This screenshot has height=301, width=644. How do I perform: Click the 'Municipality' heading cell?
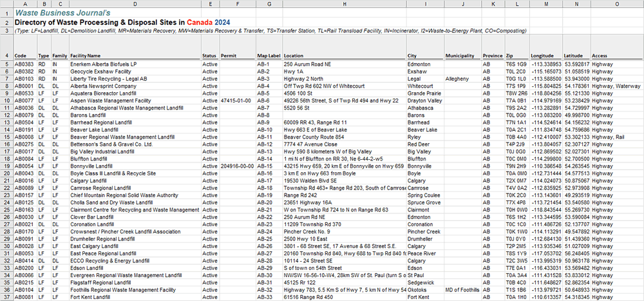pyautogui.click(x=463, y=48)
